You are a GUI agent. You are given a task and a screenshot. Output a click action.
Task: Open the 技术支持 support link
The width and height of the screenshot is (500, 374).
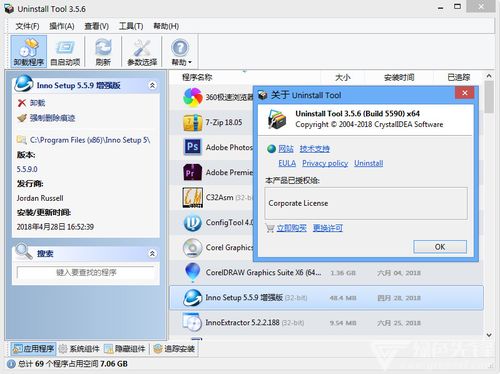(x=314, y=149)
